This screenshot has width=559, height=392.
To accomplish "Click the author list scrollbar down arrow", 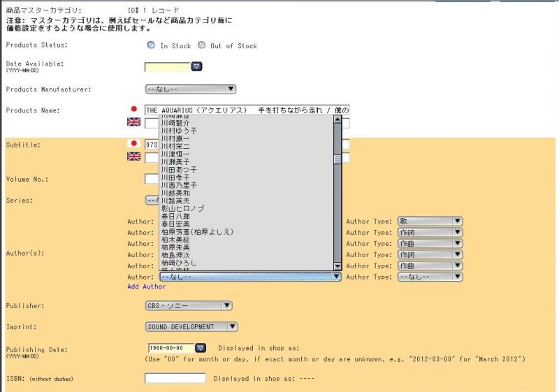I will tap(337, 266).
